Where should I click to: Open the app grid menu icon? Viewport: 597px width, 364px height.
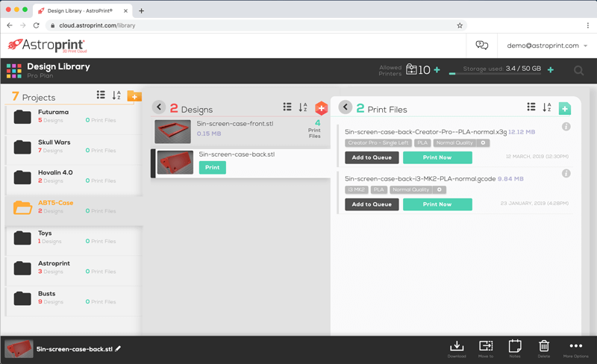click(14, 71)
